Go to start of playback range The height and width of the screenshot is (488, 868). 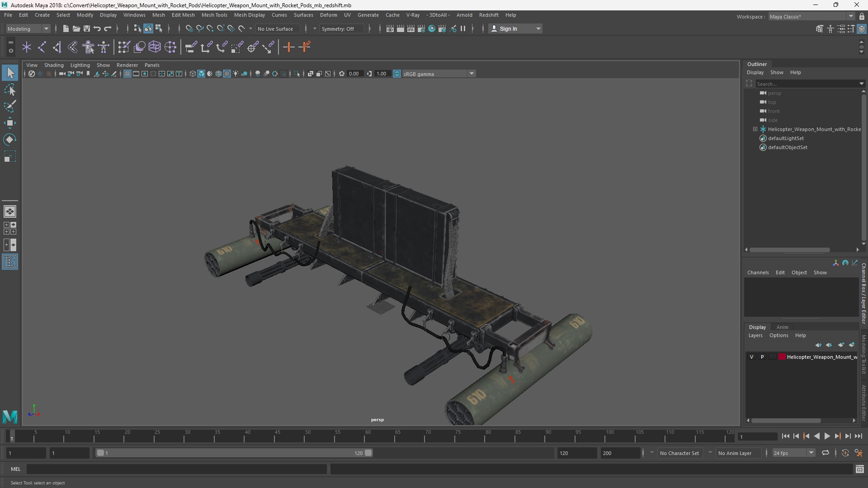785,436
